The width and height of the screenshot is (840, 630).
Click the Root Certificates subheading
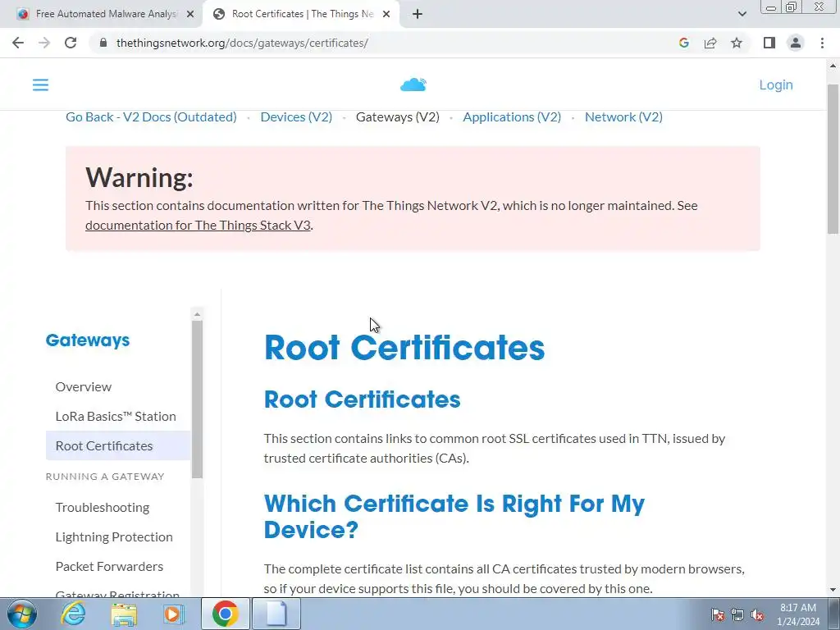(x=362, y=399)
